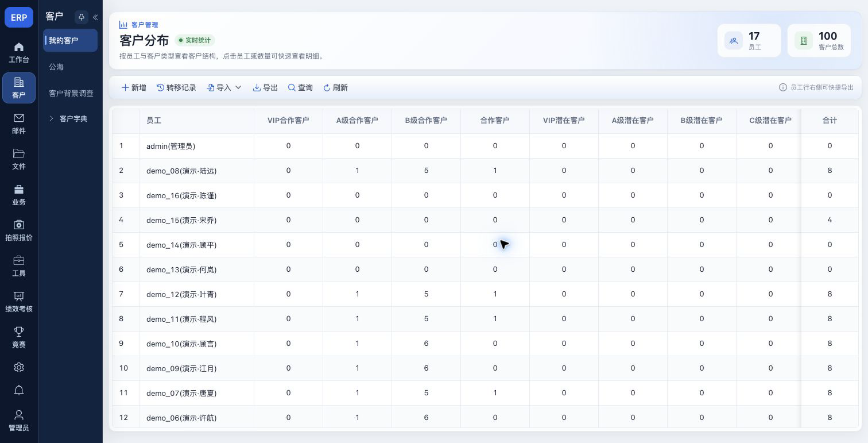Click the 客户总数 card icon
This screenshot has width=868, height=443.
[804, 41]
